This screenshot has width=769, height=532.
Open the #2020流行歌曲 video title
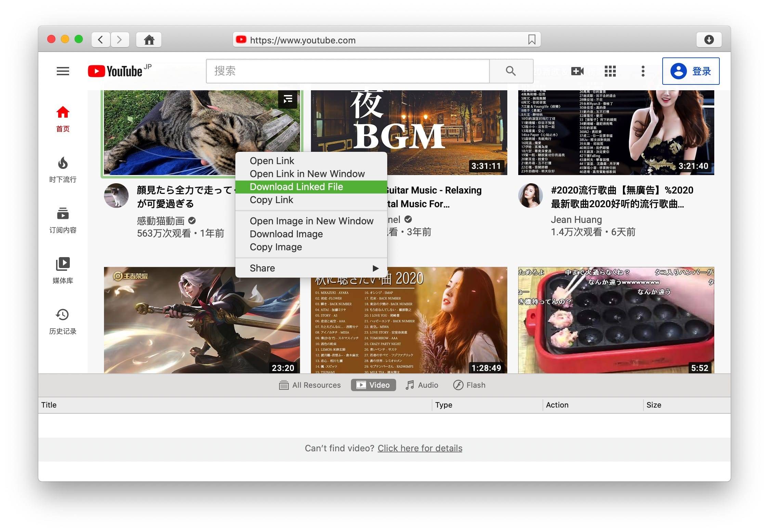click(622, 197)
